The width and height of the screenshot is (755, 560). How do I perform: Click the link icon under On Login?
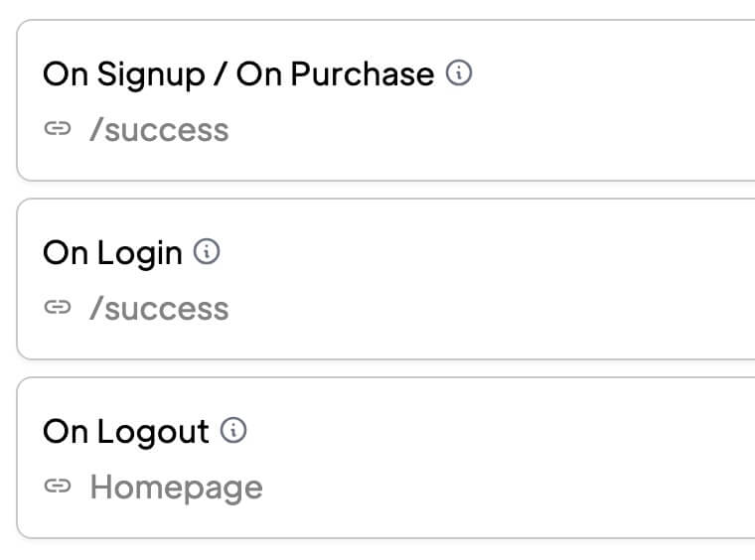(x=58, y=309)
